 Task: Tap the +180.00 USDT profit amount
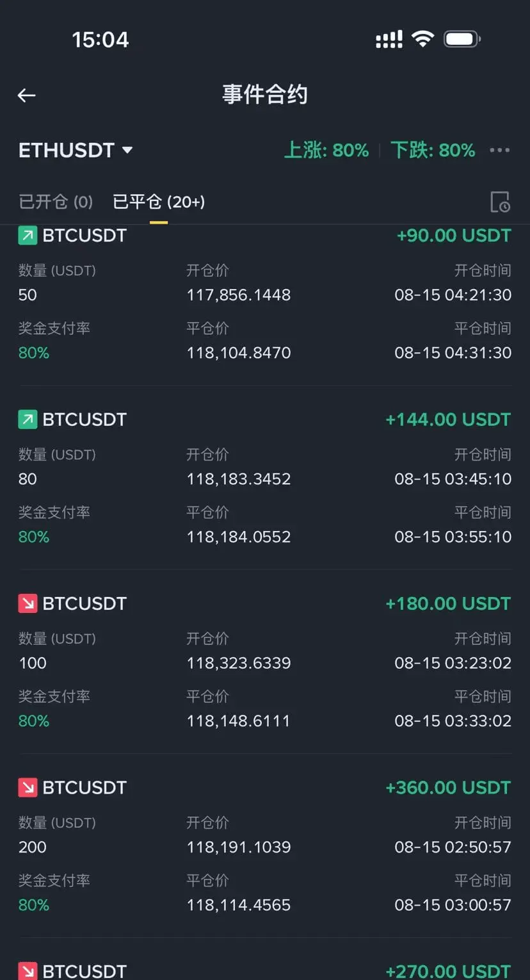tap(448, 603)
